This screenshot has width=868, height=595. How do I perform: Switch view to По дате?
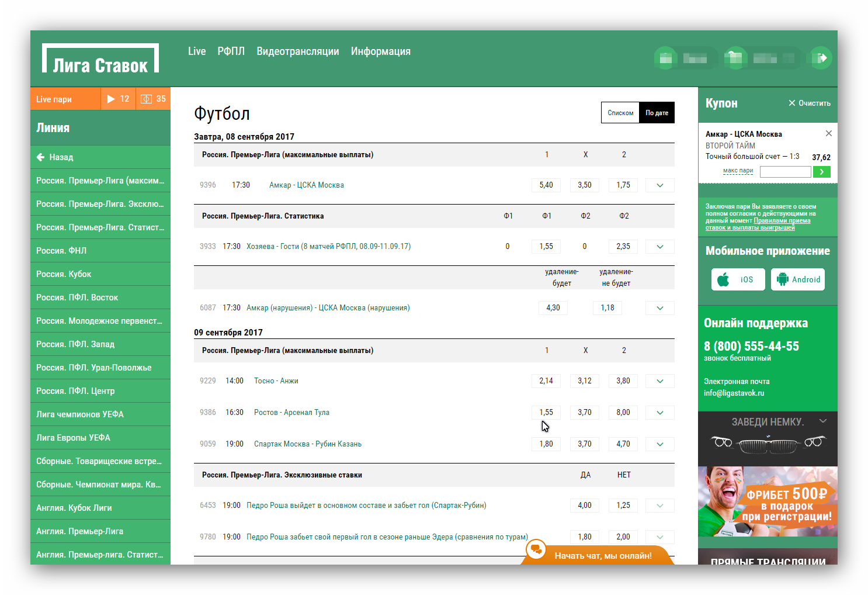(657, 113)
